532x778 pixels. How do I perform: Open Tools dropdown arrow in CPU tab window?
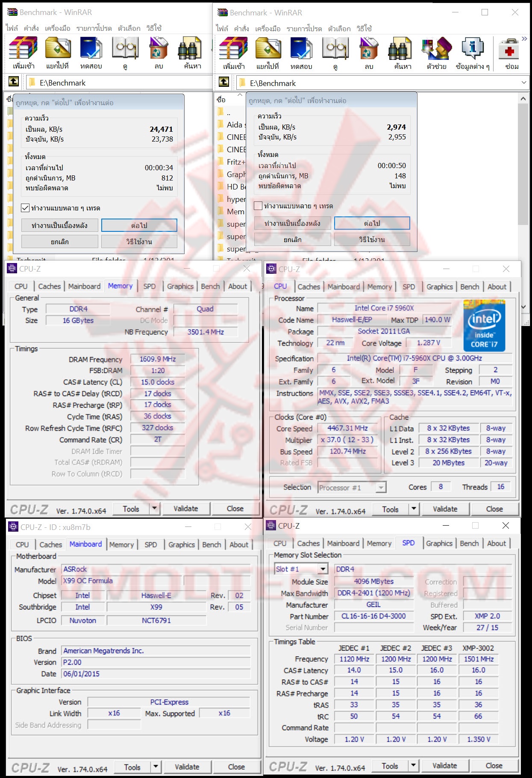pos(414,509)
